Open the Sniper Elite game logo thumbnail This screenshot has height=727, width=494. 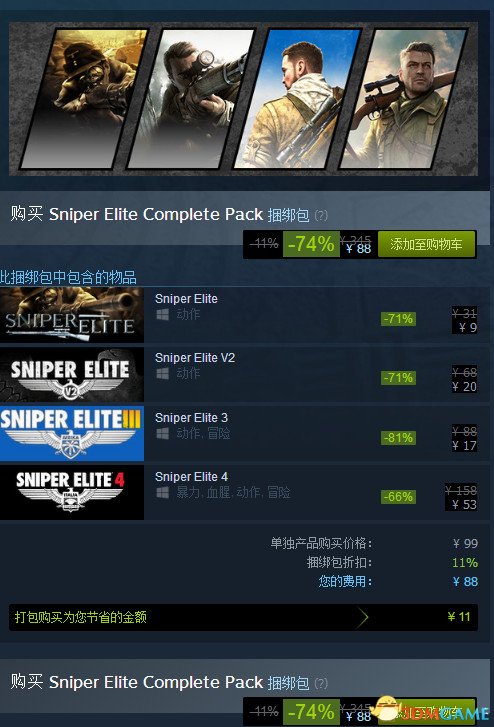point(72,315)
